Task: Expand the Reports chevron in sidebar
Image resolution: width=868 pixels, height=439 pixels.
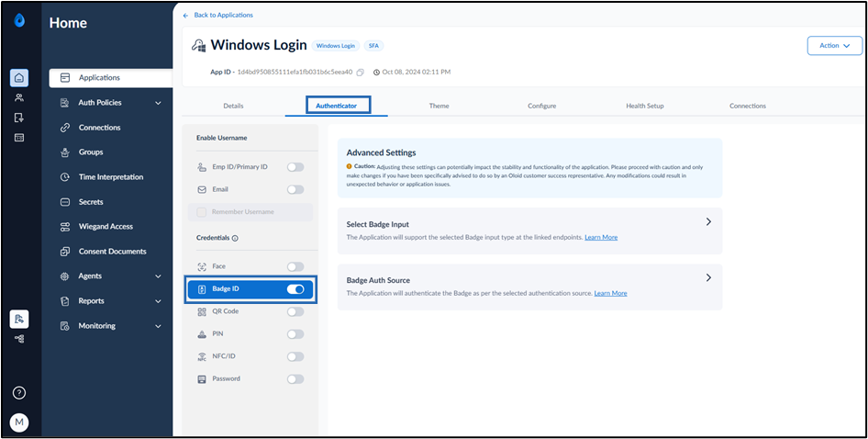Action: click(159, 301)
